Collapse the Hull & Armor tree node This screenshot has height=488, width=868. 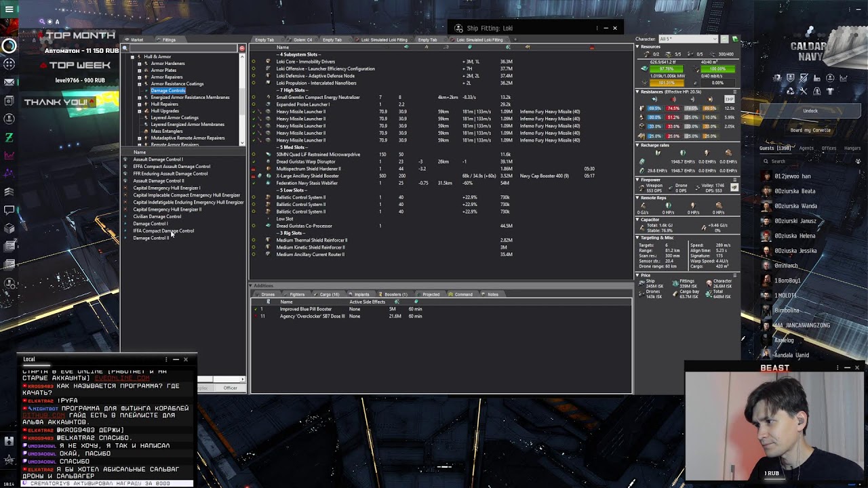tap(133, 57)
